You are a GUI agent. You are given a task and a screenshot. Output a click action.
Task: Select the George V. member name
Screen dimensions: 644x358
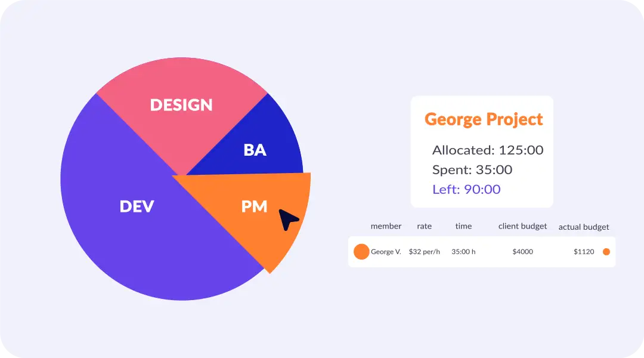pyautogui.click(x=386, y=252)
